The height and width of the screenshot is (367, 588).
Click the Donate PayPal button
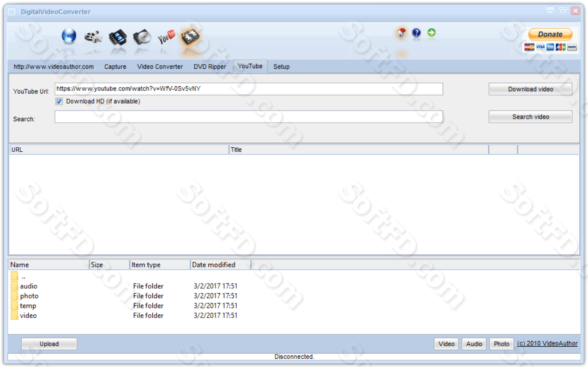pos(550,34)
